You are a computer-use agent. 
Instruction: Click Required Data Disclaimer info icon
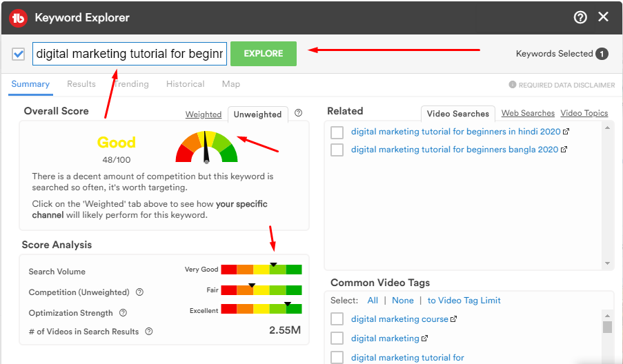[513, 85]
